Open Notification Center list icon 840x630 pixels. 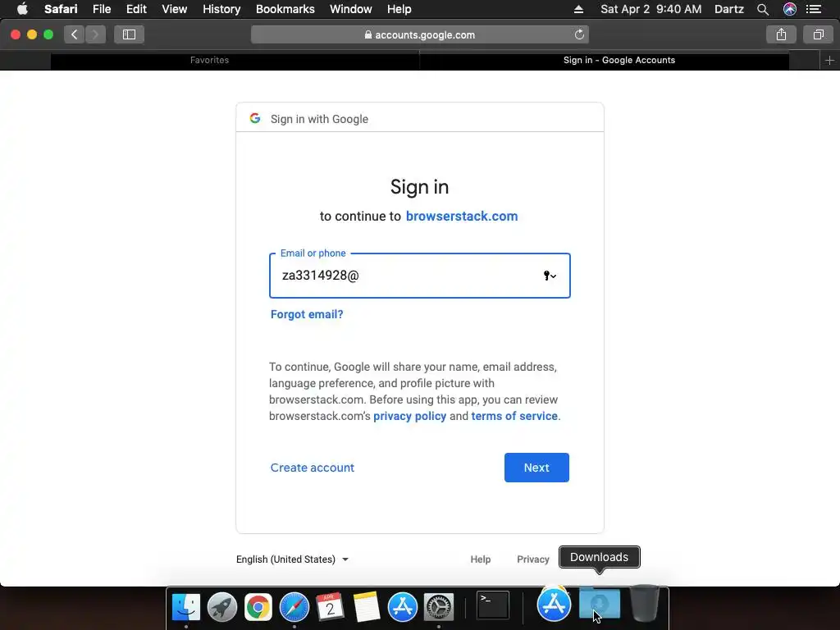[814, 9]
